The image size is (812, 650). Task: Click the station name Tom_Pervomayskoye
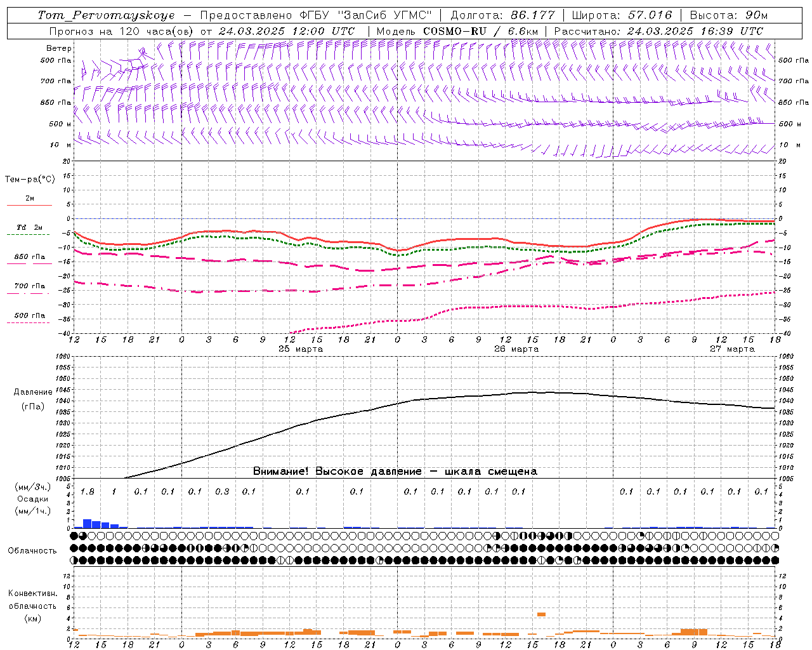pos(106,15)
